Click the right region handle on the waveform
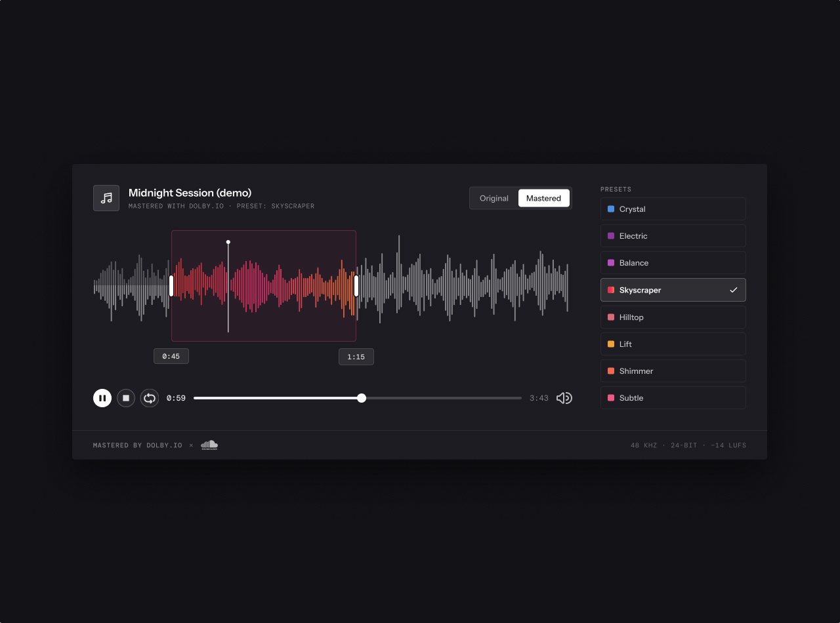Screen dimensions: 840x623 coord(356,286)
